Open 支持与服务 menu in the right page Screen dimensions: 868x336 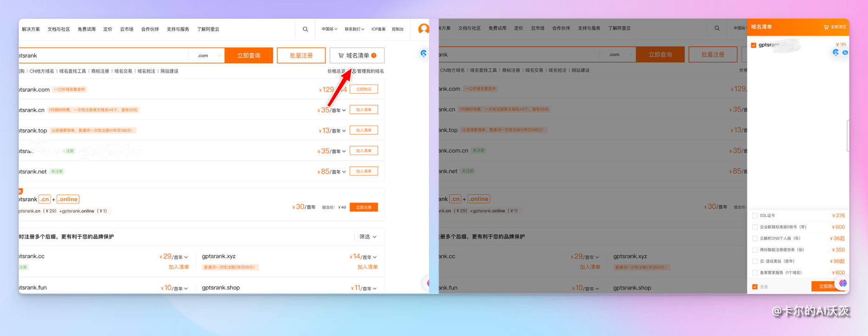(x=589, y=28)
